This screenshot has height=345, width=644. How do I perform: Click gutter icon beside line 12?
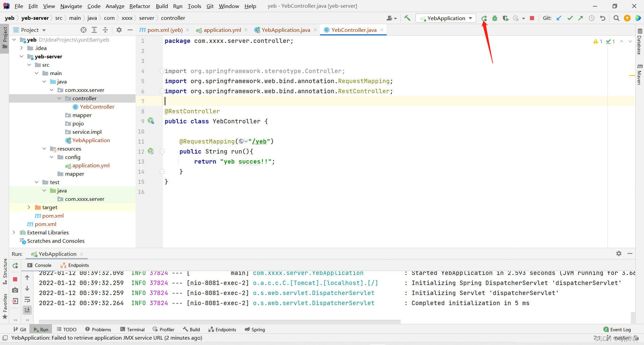click(x=151, y=151)
